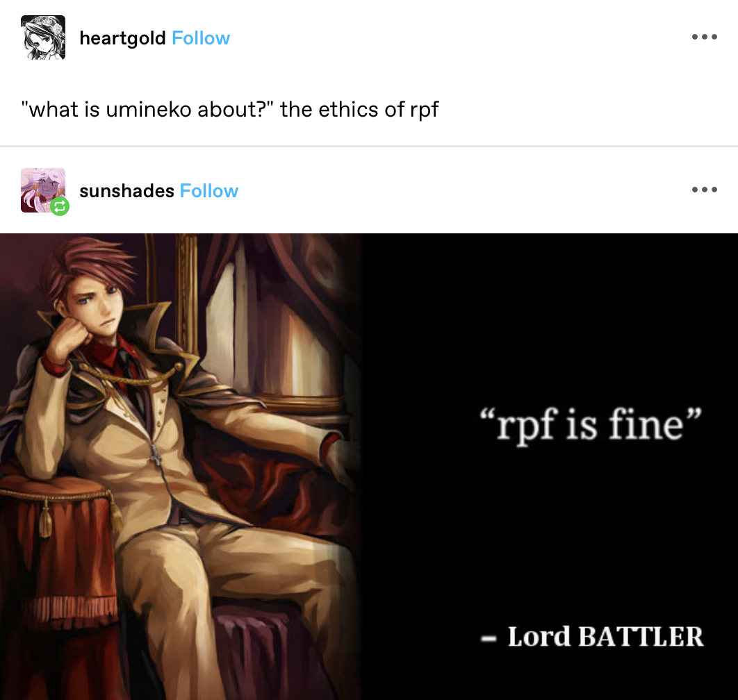This screenshot has height=700, width=738.
Task: Click the "what is umineko about?" post text
Action: coord(230,110)
